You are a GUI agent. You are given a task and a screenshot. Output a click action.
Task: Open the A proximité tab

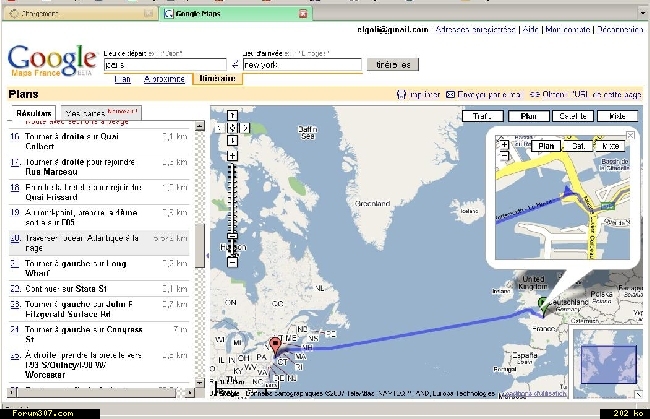pos(164,79)
